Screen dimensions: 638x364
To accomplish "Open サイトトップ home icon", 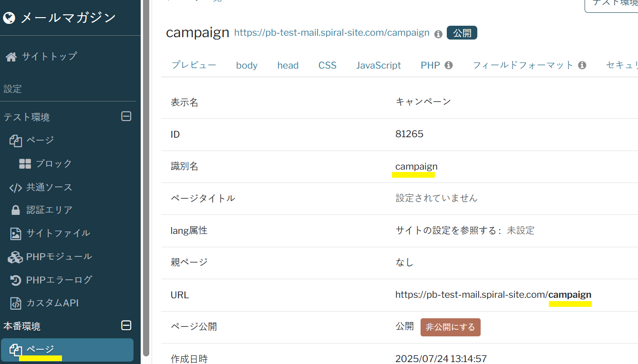I will pos(11,57).
